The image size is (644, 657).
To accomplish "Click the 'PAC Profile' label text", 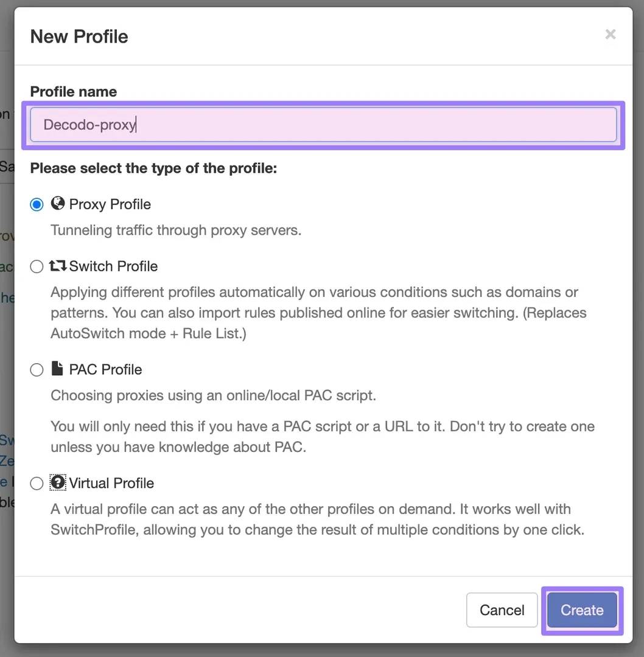I will point(105,370).
